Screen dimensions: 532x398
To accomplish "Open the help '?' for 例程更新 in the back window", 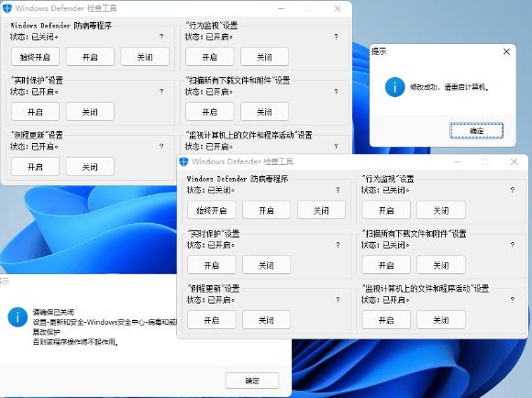I will coord(161,147).
